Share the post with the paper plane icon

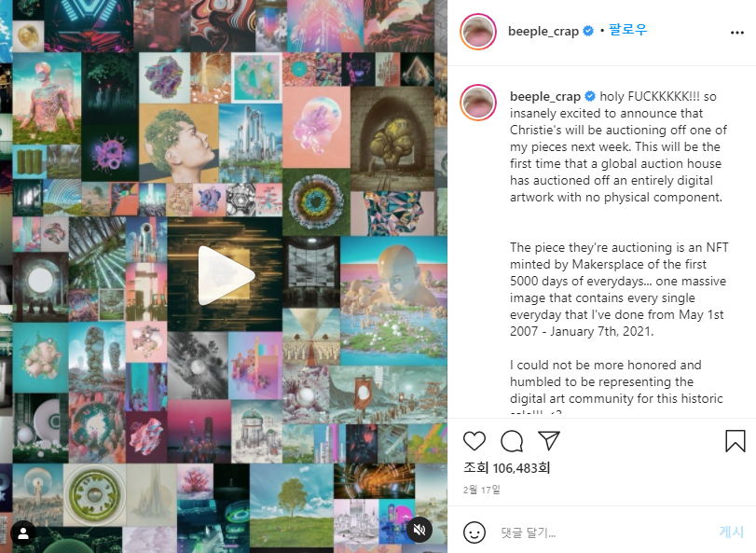[549, 441]
